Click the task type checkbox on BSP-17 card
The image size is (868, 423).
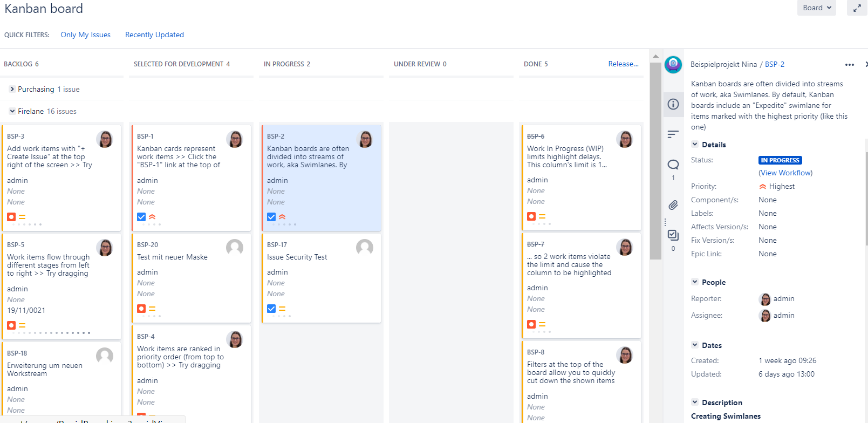(271, 309)
